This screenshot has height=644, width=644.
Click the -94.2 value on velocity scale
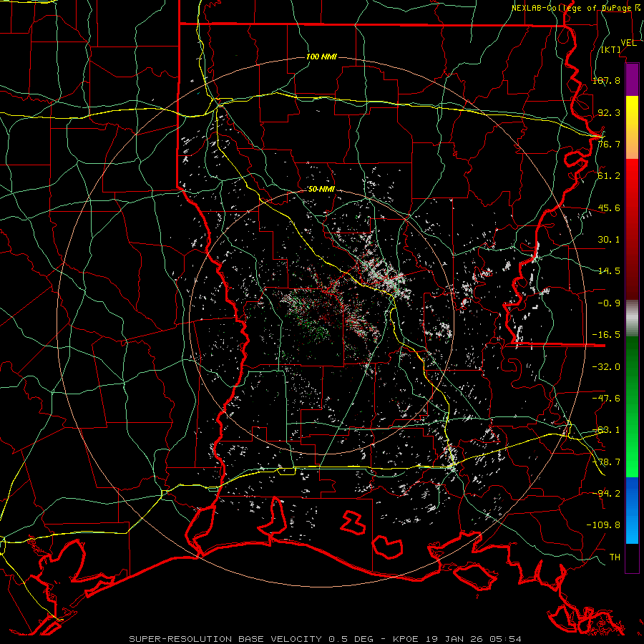coord(606,493)
